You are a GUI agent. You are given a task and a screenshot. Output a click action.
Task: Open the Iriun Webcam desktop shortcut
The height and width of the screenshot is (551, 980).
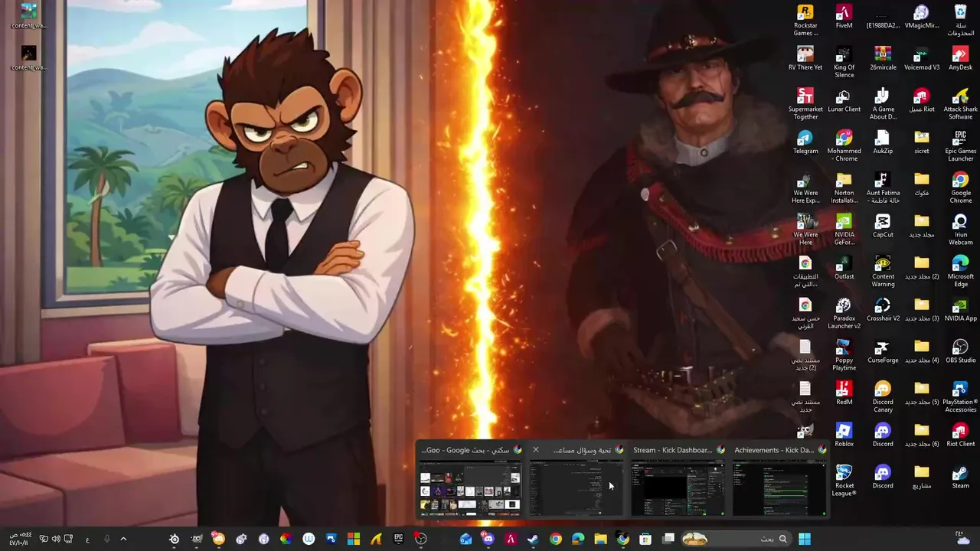tap(960, 230)
